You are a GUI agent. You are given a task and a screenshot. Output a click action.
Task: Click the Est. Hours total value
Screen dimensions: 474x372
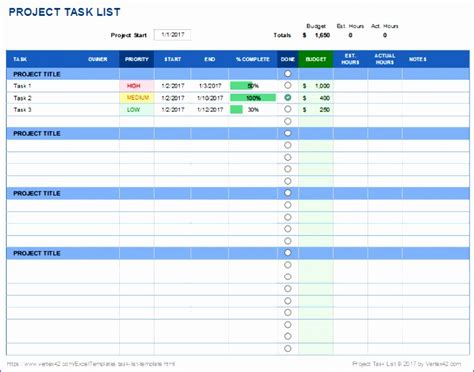350,35
